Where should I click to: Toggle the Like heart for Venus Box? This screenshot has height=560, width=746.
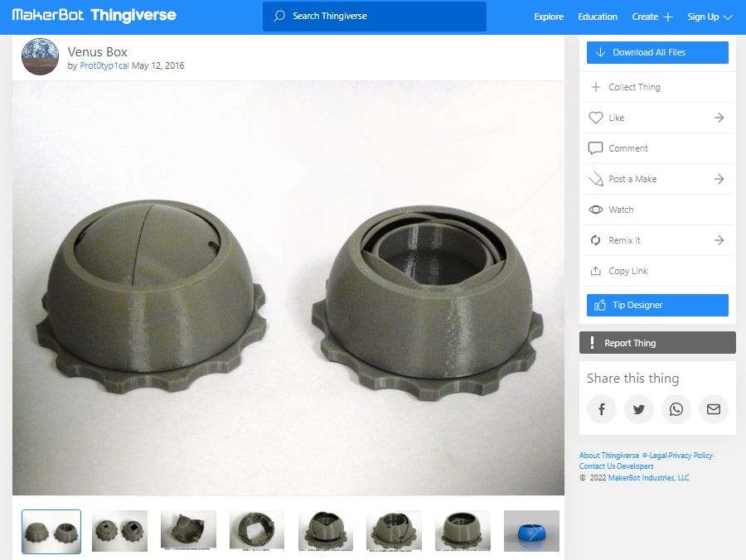click(x=595, y=118)
